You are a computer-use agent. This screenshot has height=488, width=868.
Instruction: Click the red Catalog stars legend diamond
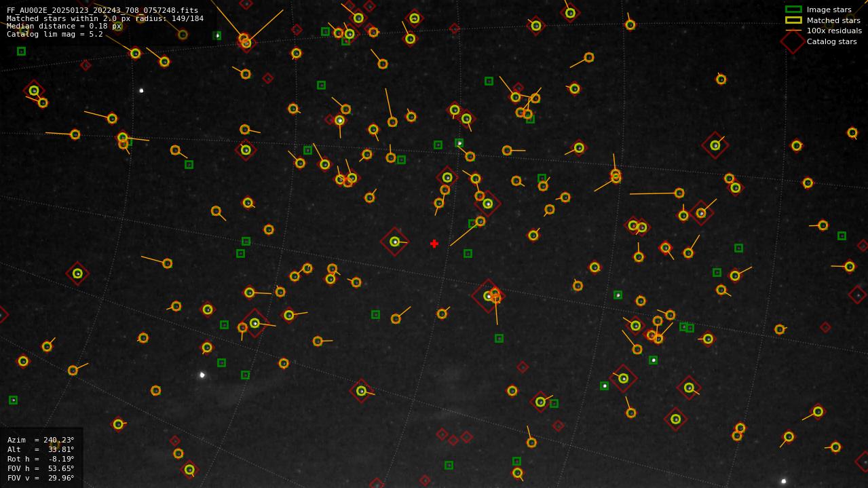793,41
